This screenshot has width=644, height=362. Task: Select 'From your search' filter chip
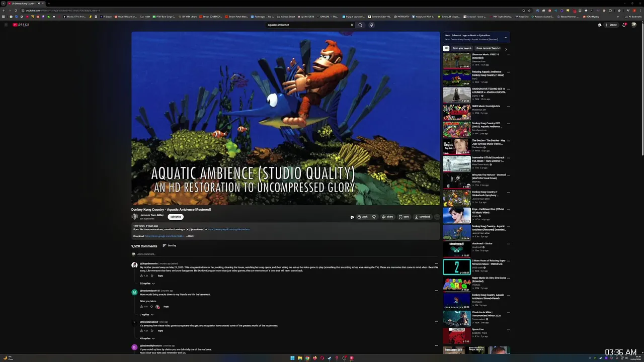[462, 48]
